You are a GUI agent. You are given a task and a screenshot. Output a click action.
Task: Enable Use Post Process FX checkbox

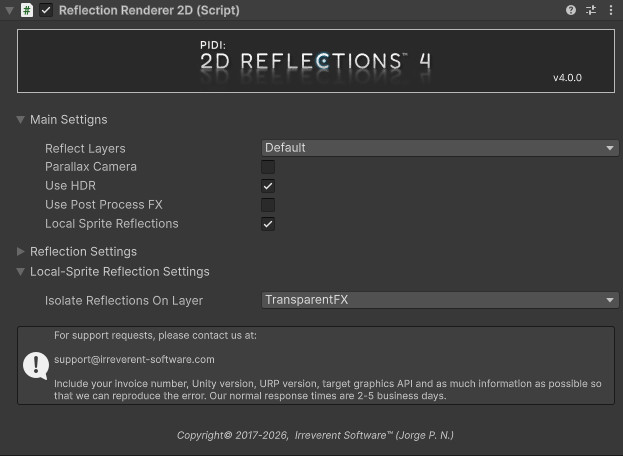268,205
